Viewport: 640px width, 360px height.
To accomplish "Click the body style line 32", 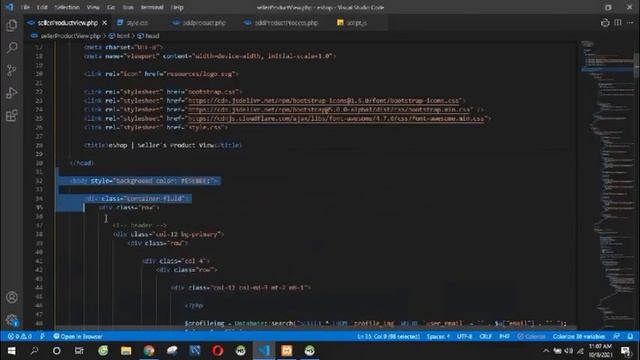I will (x=144, y=180).
